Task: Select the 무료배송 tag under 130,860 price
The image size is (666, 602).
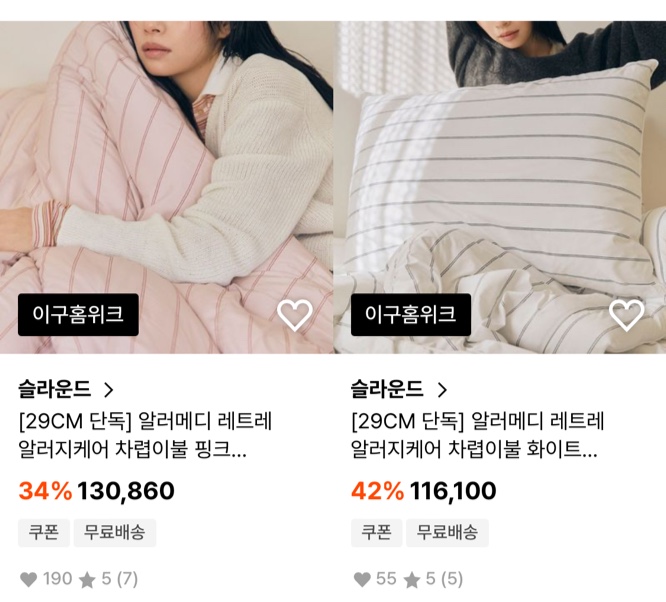Action: [115, 533]
